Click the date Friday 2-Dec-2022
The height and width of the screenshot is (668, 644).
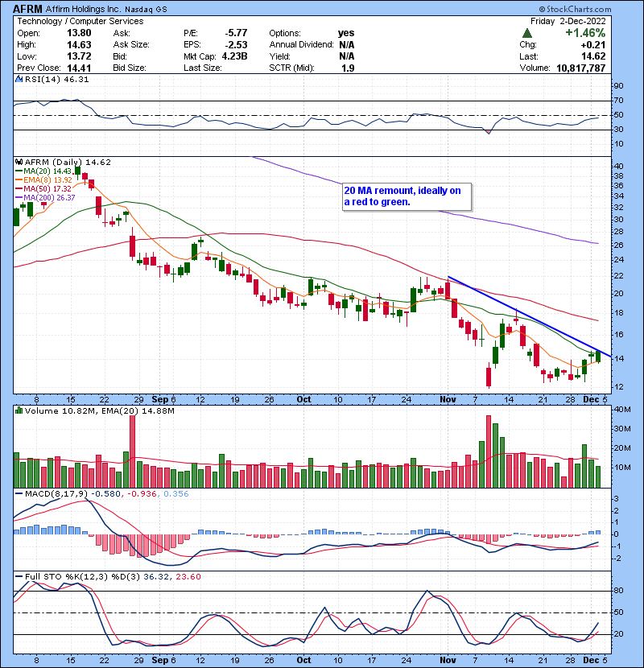[x=568, y=21]
